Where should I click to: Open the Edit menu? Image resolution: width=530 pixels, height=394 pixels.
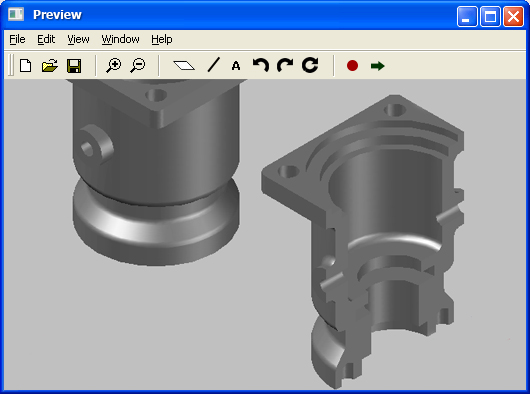46,40
